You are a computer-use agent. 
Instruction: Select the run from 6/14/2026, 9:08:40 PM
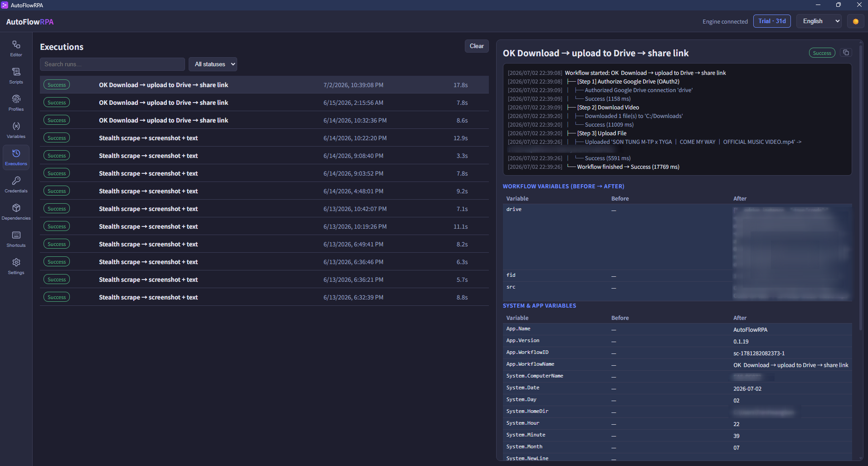tap(264, 156)
